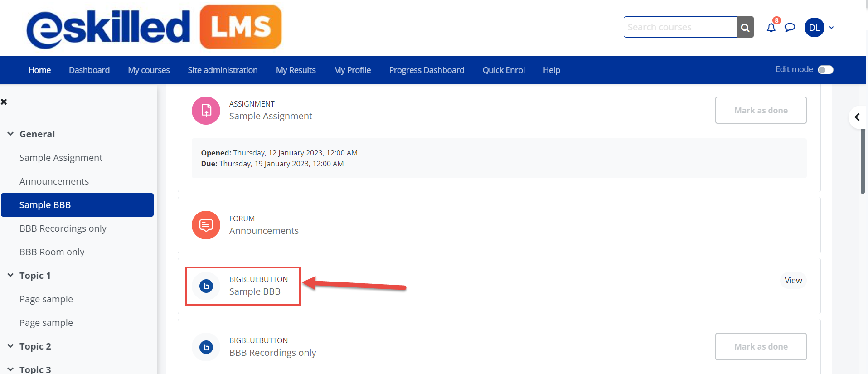The image size is (868, 374).
Task: Collapse the Topic 3 section chevron
Action: pyautogui.click(x=10, y=369)
